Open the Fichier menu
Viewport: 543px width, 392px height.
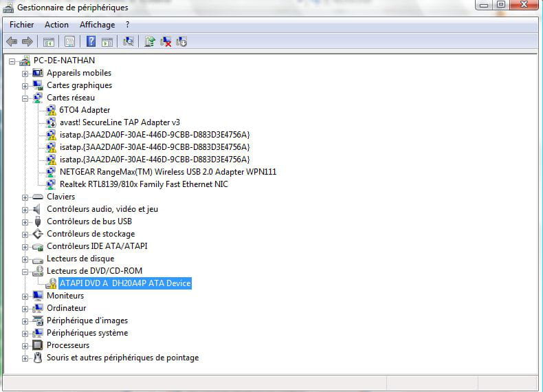(22, 25)
